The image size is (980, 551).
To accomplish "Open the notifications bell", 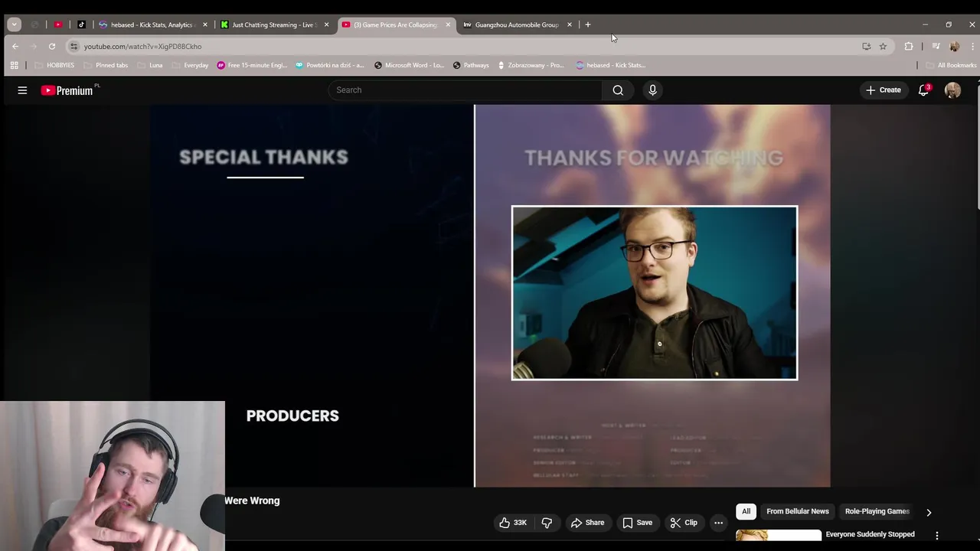I will click(x=924, y=90).
